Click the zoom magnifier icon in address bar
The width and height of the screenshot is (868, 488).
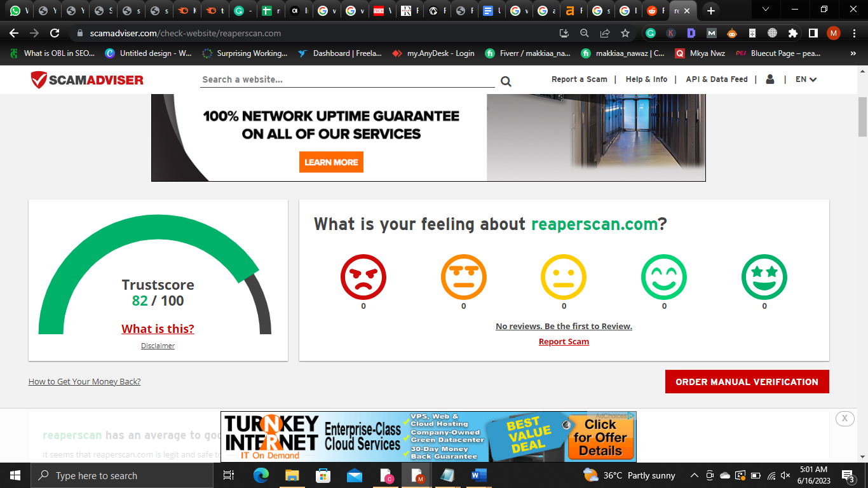tap(585, 33)
